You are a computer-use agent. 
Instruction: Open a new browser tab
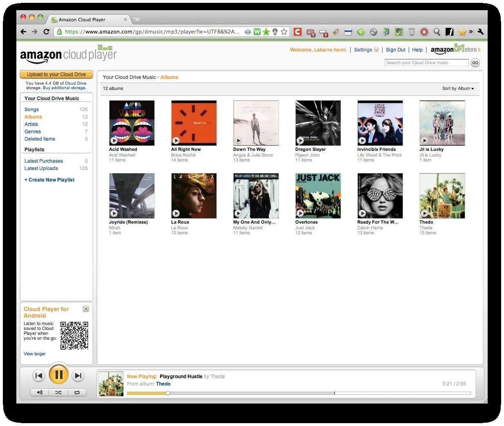[x=137, y=20]
